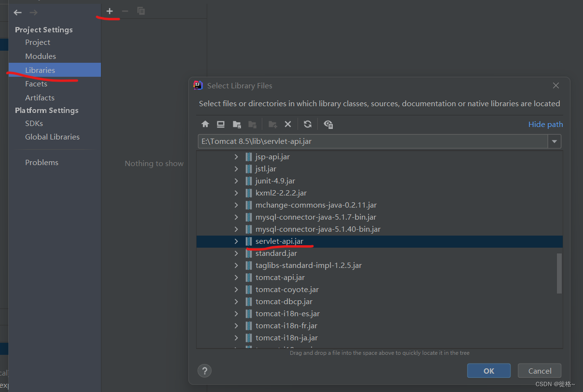Image resolution: width=583 pixels, height=392 pixels.
Task: Expand tomcat-coyote.jar node
Action: [x=236, y=289]
